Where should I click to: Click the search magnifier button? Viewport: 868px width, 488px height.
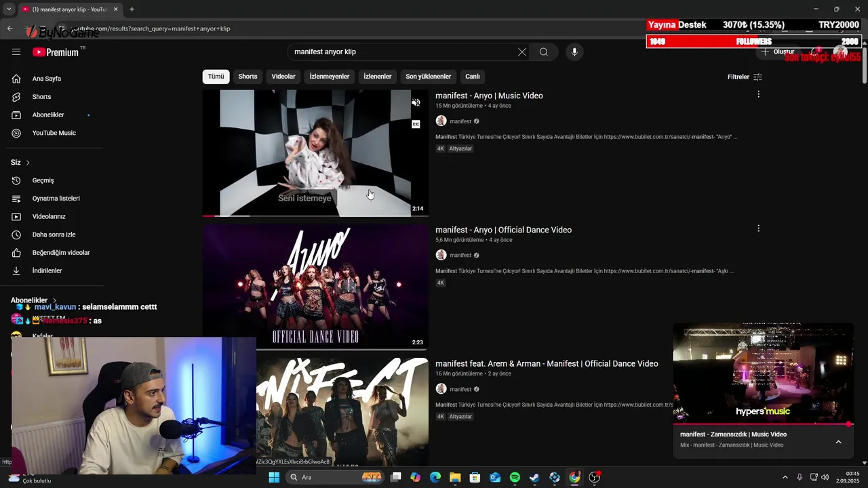543,52
